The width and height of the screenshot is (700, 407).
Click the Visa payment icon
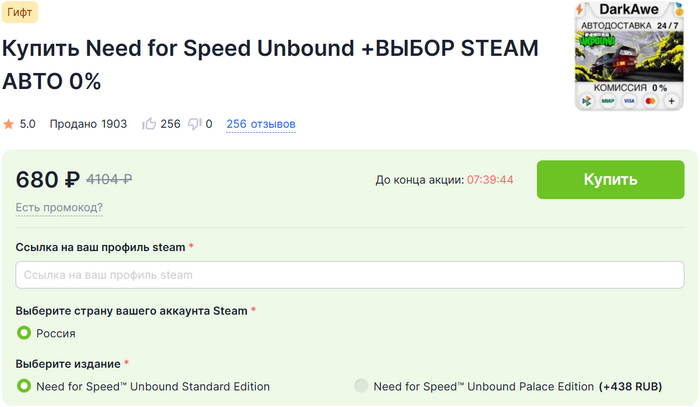[628, 101]
